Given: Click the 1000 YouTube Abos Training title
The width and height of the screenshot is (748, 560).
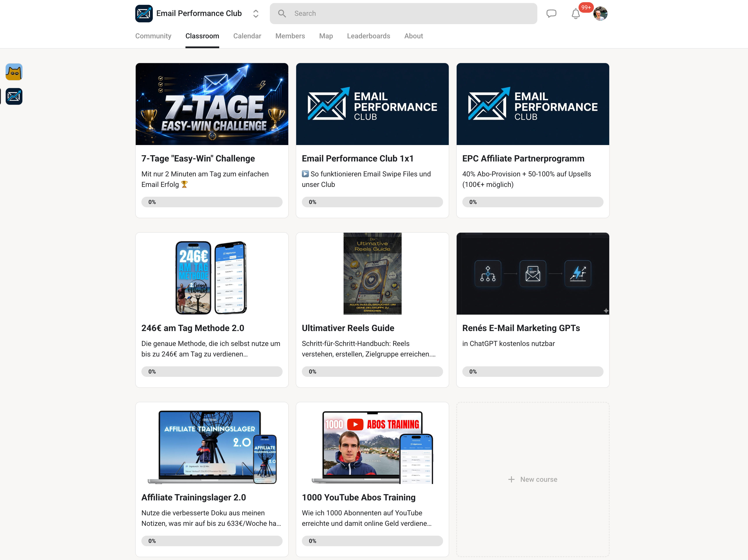Looking at the screenshot, I should pyautogui.click(x=359, y=498).
